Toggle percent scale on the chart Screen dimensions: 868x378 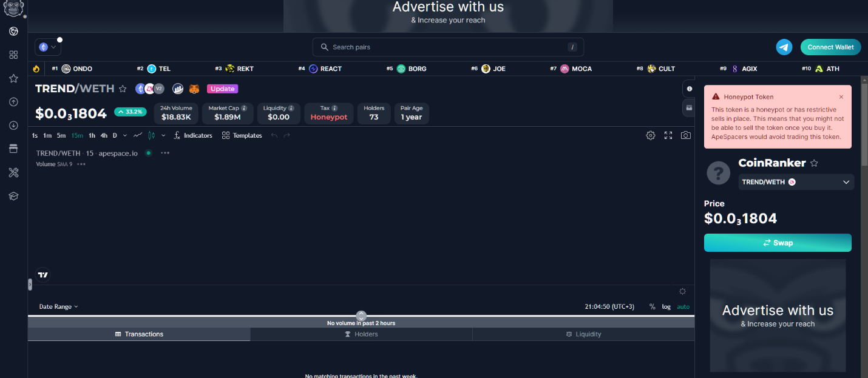pos(652,307)
